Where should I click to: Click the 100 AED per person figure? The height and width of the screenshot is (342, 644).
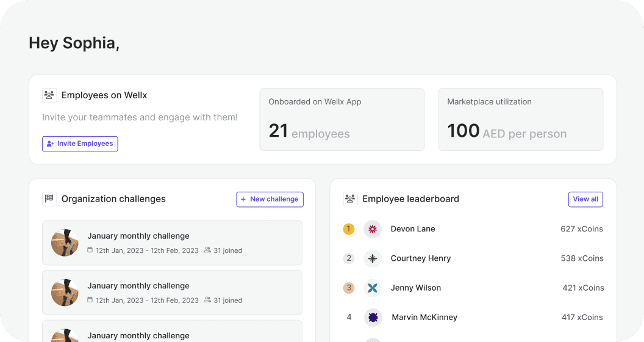[507, 131]
